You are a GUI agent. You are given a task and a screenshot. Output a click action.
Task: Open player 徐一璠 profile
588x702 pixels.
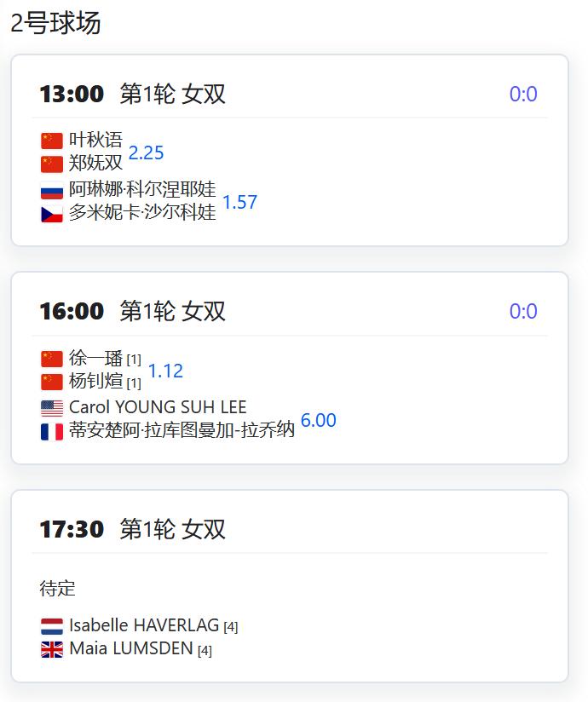(x=95, y=358)
